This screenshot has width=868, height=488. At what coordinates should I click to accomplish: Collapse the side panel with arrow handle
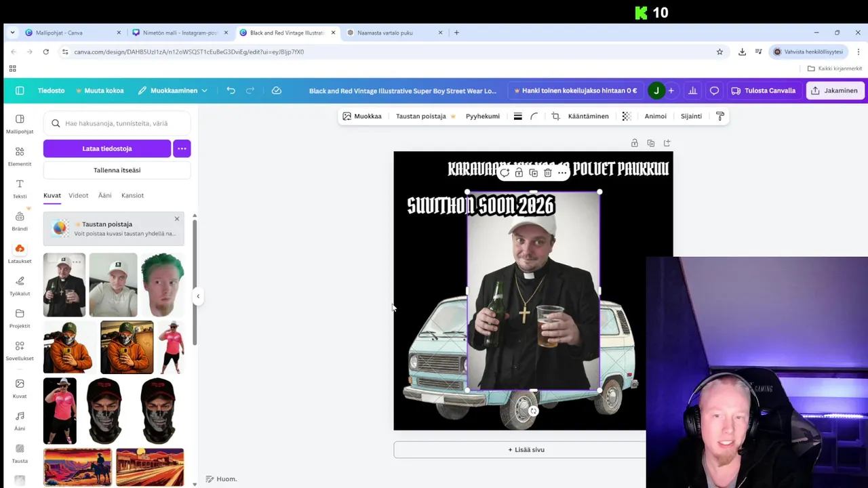pos(198,296)
